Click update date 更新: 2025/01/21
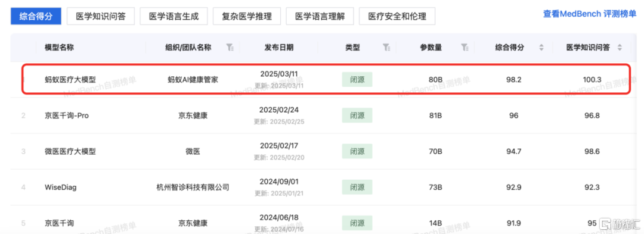Viewport: 644px width, 234px height. (279, 194)
